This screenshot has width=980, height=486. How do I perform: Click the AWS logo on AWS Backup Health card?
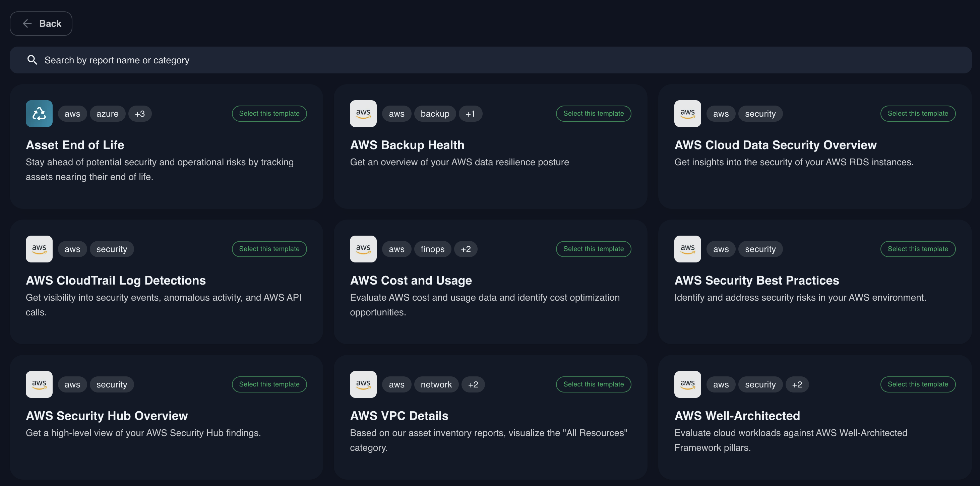coord(363,113)
